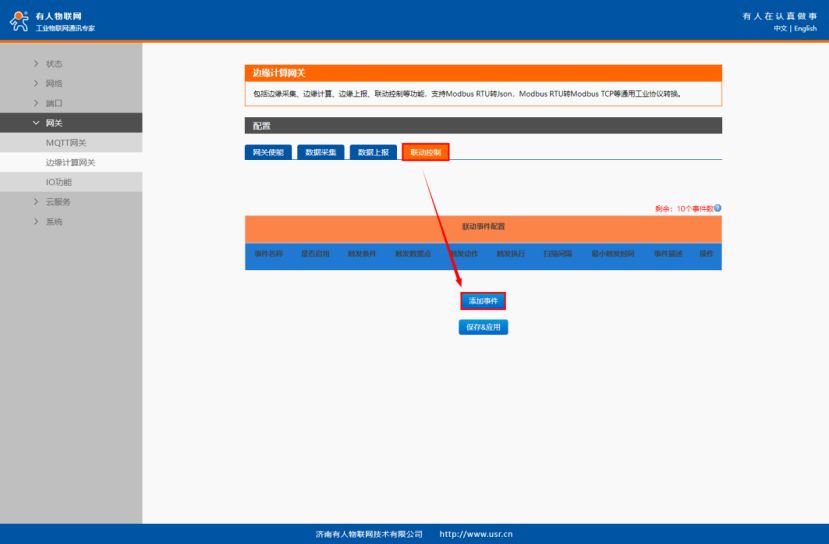Switch to the 网关使能 tab
Image resolution: width=829 pixels, height=544 pixels.
pos(268,152)
